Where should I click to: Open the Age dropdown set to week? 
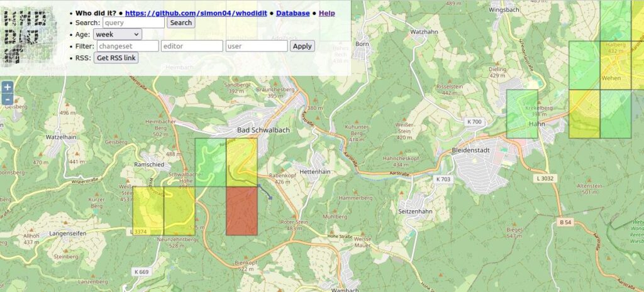pos(118,35)
